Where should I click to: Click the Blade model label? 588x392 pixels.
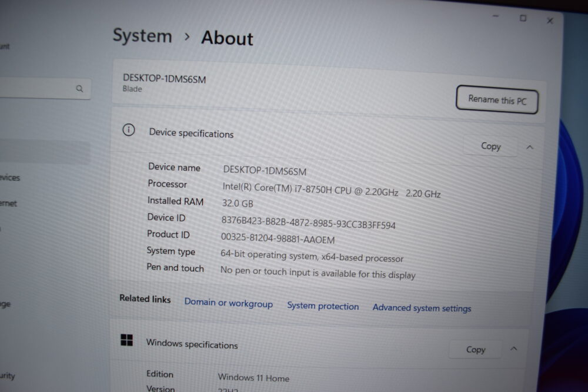tap(132, 89)
